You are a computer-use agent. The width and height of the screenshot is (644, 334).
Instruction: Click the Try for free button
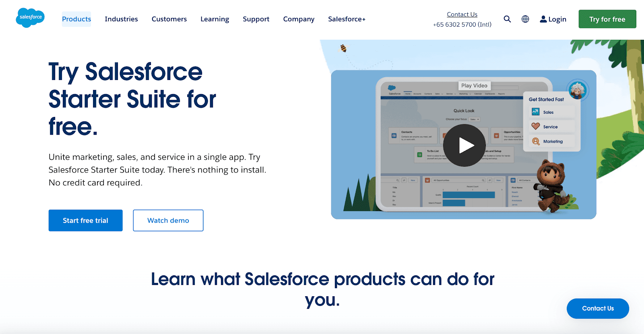(x=607, y=19)
